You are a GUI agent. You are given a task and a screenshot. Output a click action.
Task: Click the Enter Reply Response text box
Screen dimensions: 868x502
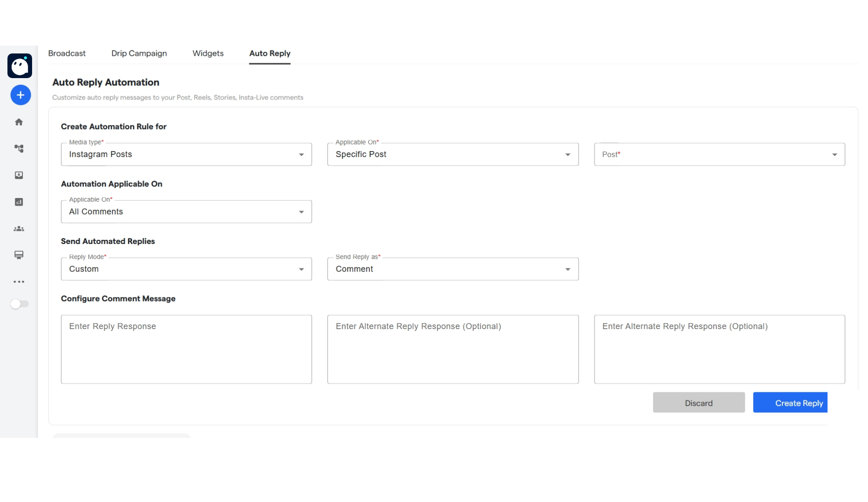click(x=187, y=350)
